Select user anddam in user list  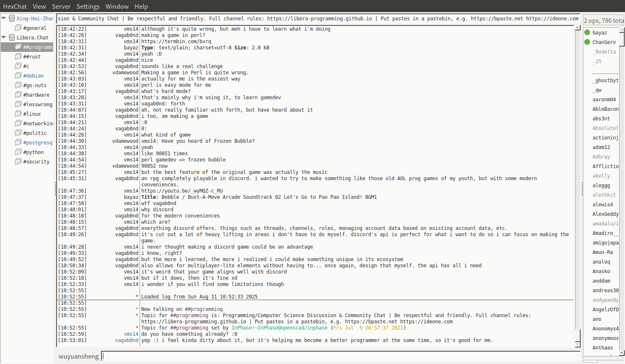[601, 281]
